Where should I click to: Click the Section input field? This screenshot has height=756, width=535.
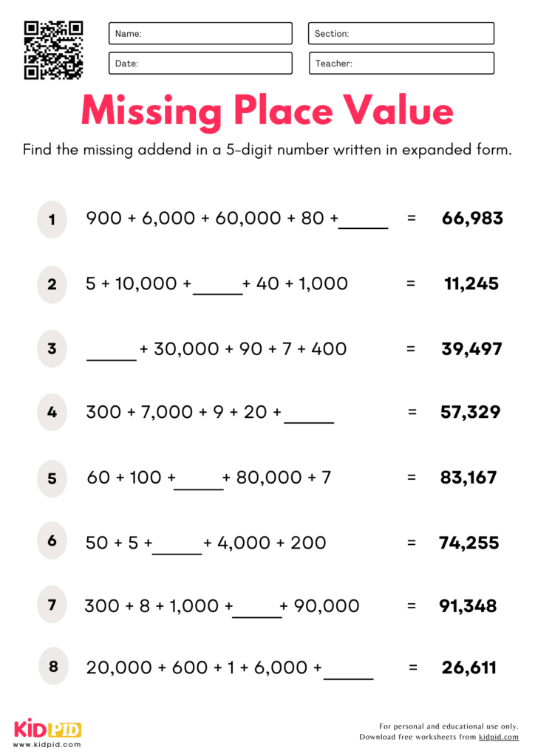[401, 33]
